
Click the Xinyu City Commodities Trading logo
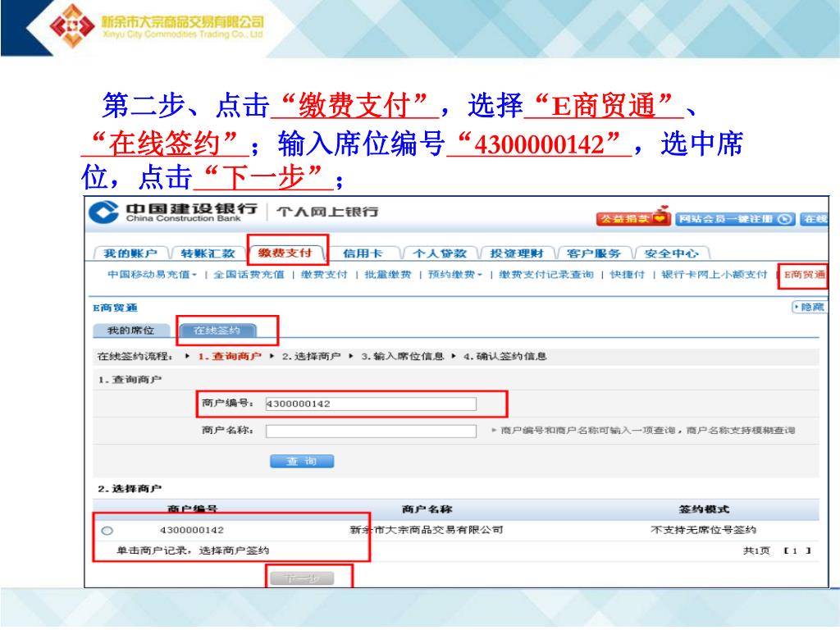[x=157, y=26]
